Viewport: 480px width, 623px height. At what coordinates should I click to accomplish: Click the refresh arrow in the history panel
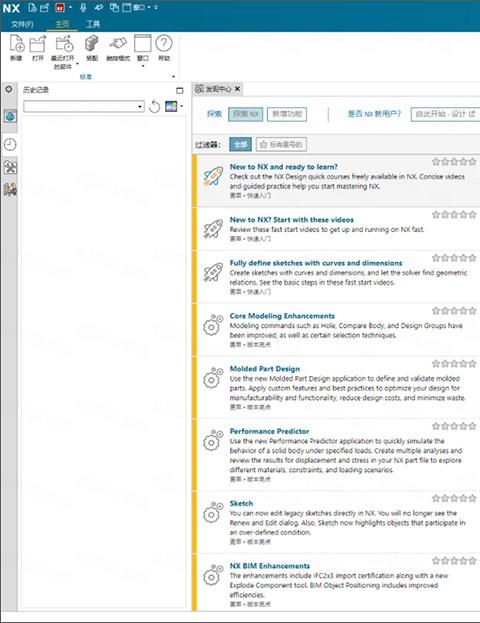(155, 106)
